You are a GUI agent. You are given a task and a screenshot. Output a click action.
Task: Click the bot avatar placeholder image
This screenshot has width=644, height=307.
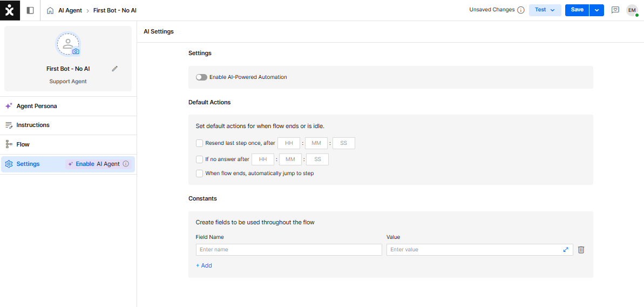click(68, 44)
